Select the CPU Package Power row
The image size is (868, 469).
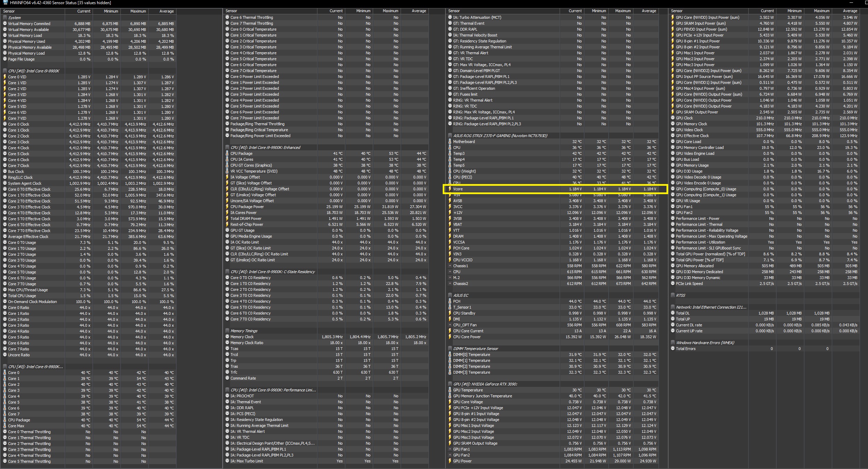(x=247, y=207)
